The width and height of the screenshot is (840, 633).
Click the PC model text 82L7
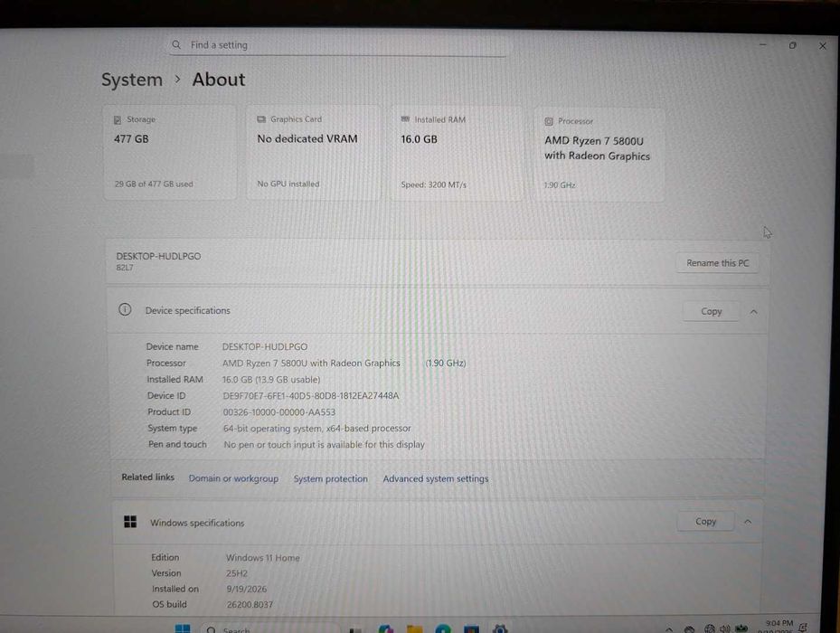[125, 268]
